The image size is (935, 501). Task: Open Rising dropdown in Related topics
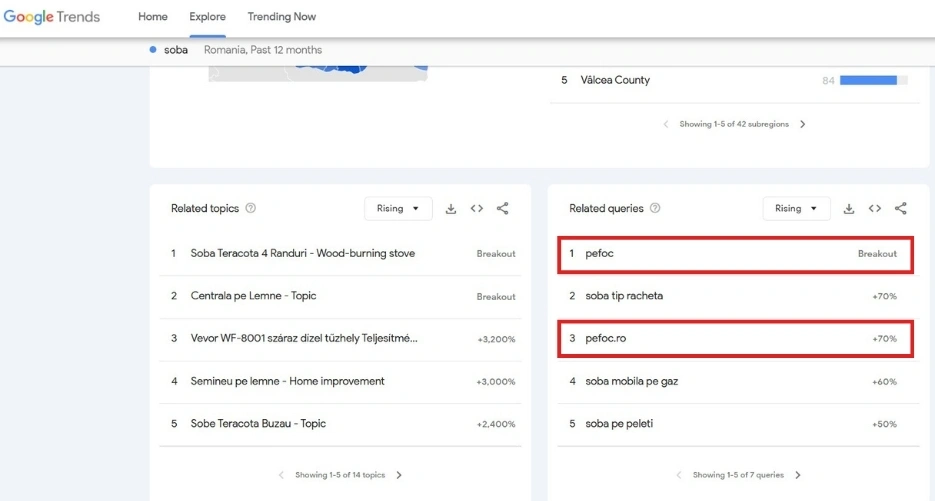pos(398,209)
